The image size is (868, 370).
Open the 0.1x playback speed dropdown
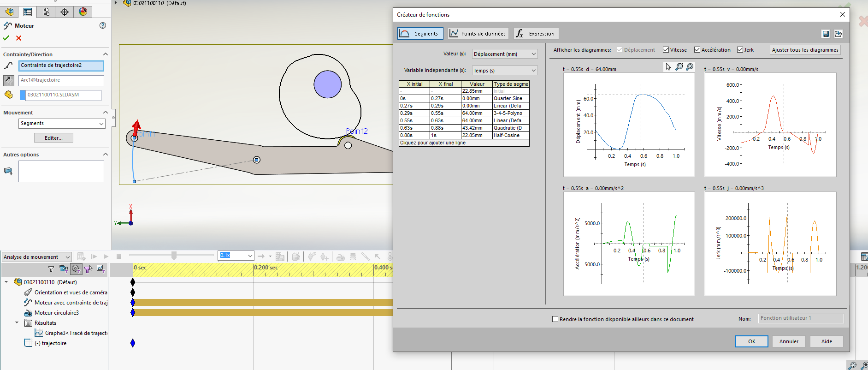236,256
